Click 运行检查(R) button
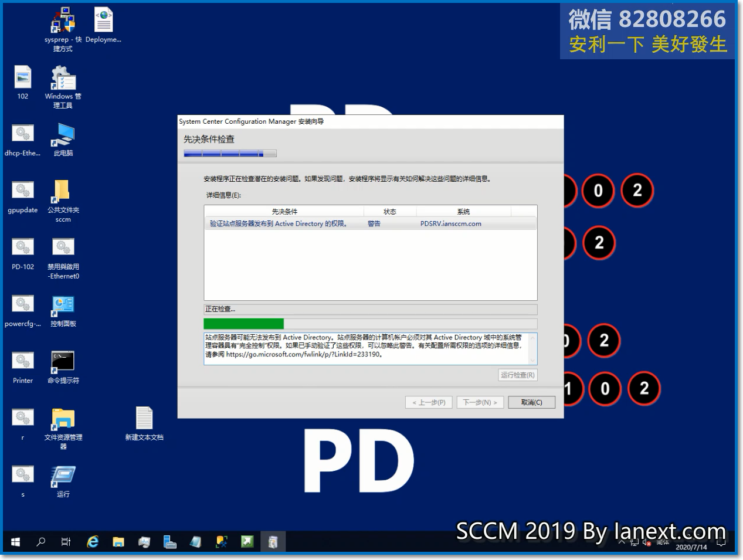Screen dimensions: 743x560 pos(517,375)
